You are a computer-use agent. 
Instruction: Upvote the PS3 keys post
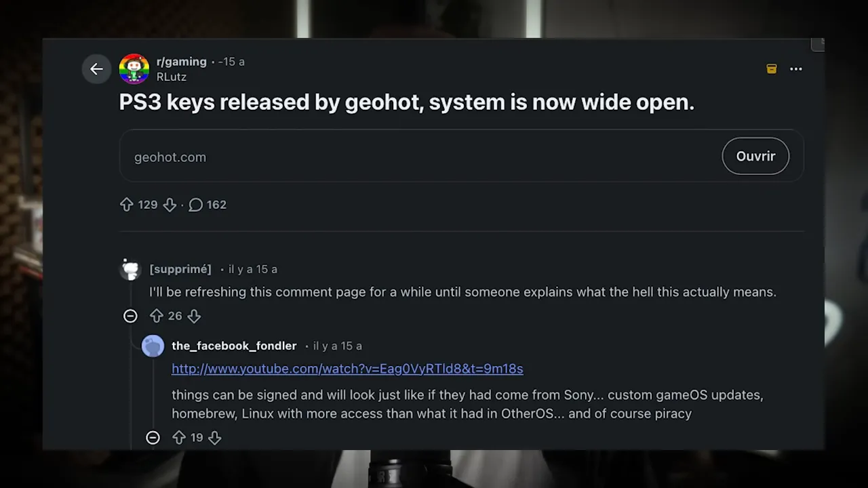tap(127, 204)
